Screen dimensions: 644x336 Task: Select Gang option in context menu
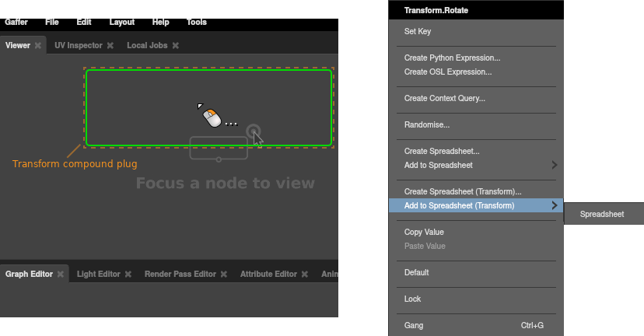click(415, 325)
